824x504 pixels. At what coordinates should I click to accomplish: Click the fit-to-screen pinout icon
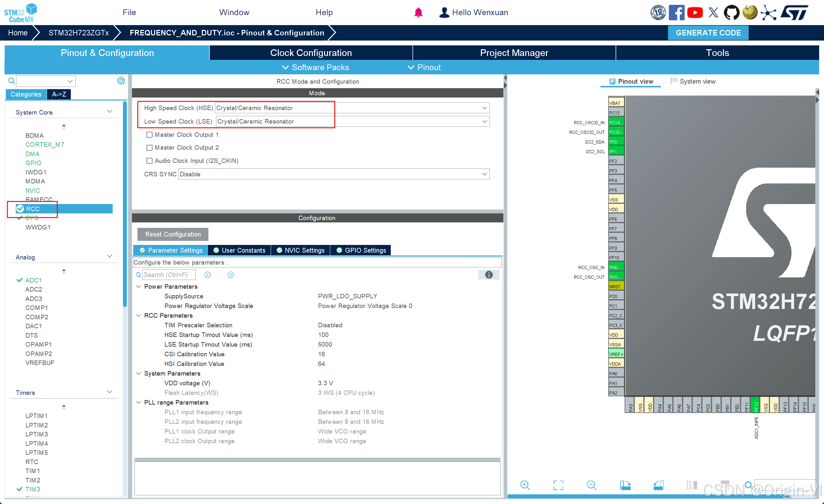558,485
